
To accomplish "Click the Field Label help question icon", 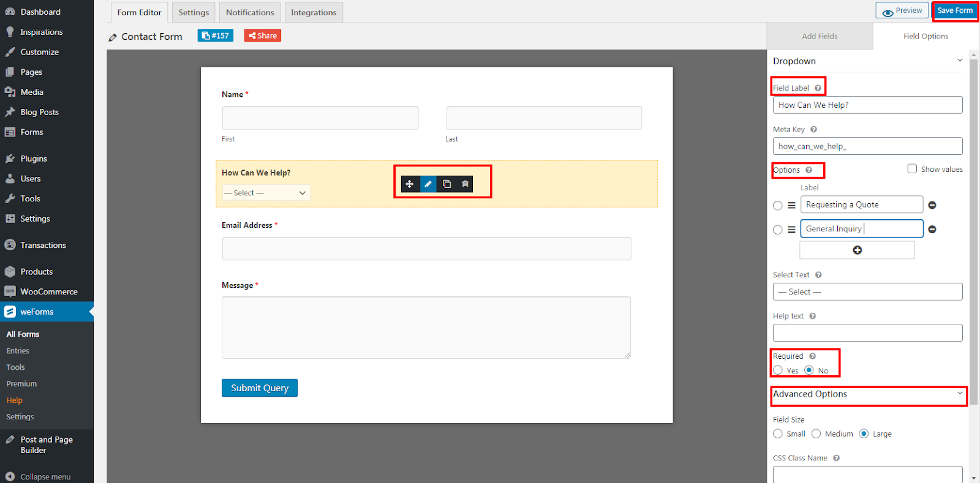I will pos(818,88).
